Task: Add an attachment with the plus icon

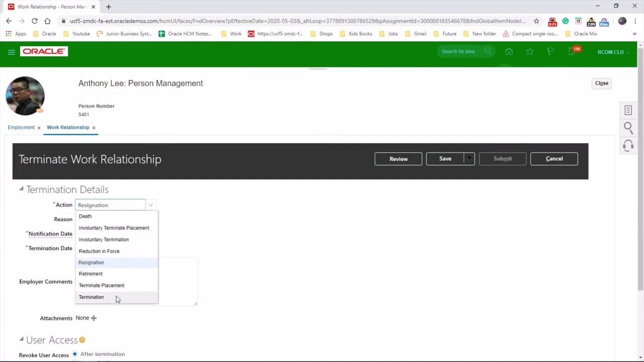Action: (x=94, y=318)
